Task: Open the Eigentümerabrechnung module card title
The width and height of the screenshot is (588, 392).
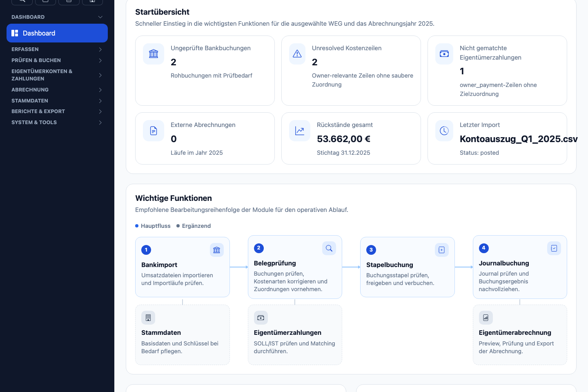Action: point(515,333)
